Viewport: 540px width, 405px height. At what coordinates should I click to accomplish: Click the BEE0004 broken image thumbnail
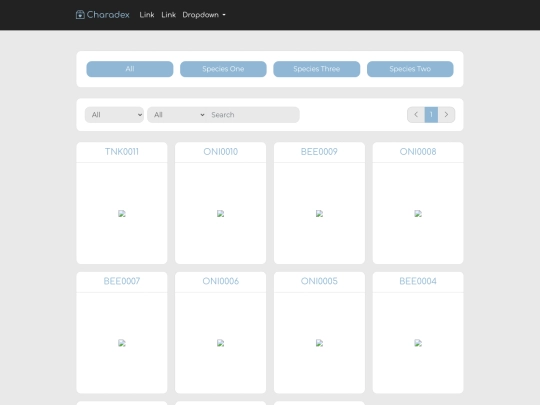click(x=418, y=343)
